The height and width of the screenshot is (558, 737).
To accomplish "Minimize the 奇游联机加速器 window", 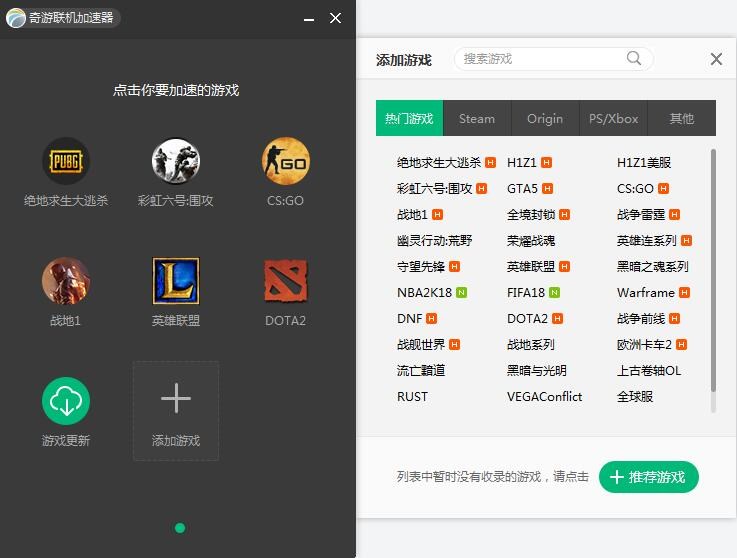I will tap(309, 19).
